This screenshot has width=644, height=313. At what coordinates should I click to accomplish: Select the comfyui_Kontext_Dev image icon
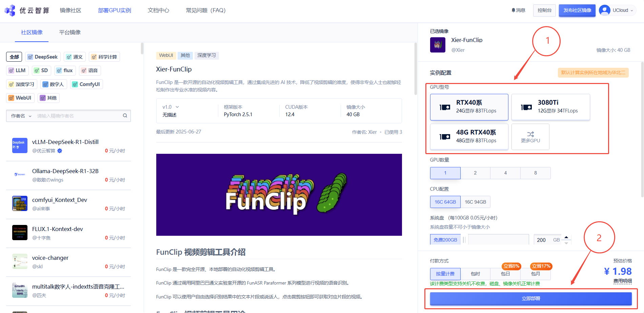point(20,204)
